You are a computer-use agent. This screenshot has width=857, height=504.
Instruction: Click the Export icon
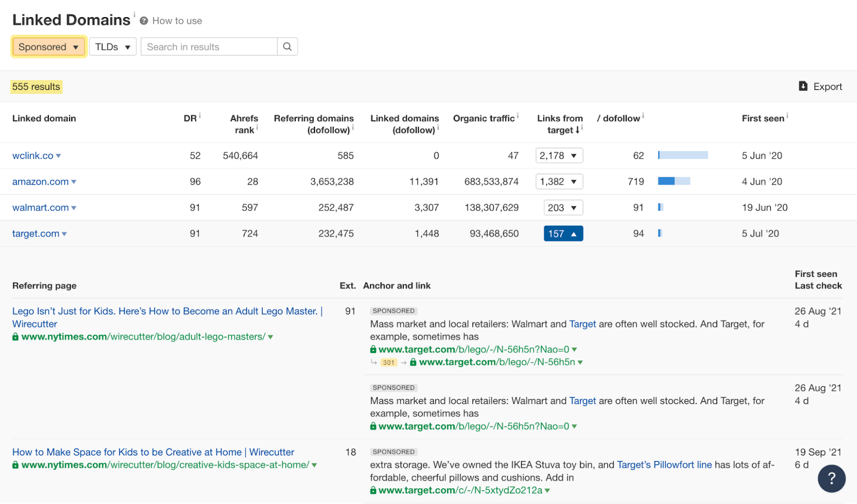point(803,86)
